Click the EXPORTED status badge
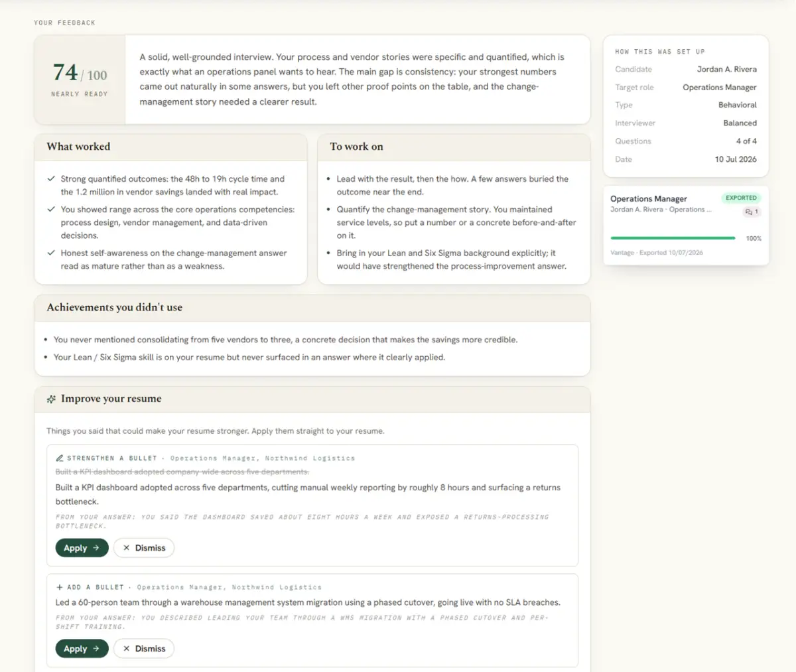The height and width of the screenshot is (672, 796). click(741, 198)
